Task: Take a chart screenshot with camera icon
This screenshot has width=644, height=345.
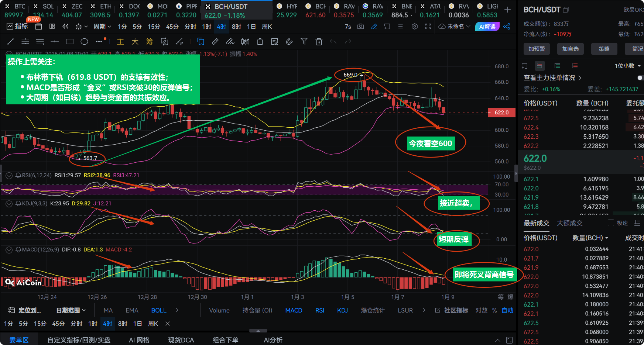Action: point(361,27)
